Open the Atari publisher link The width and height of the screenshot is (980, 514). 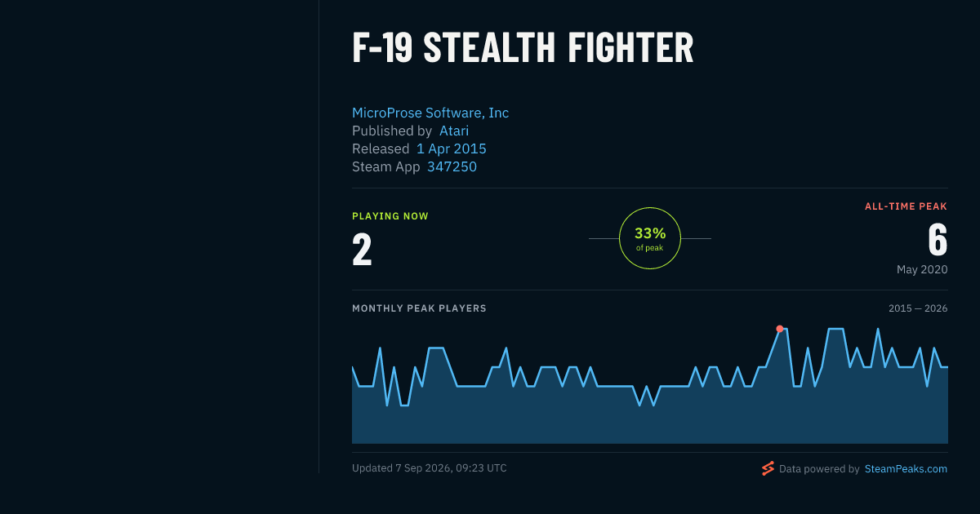454,131
